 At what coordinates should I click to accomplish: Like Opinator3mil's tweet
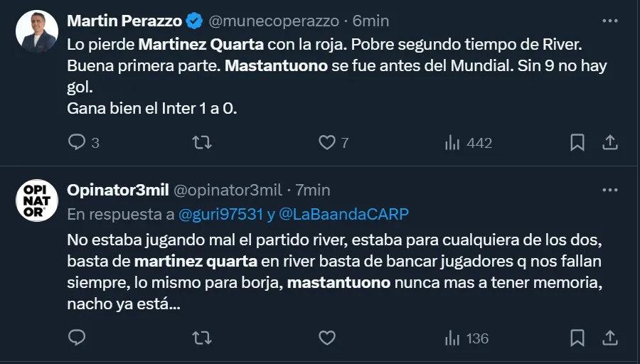(326, 338)
